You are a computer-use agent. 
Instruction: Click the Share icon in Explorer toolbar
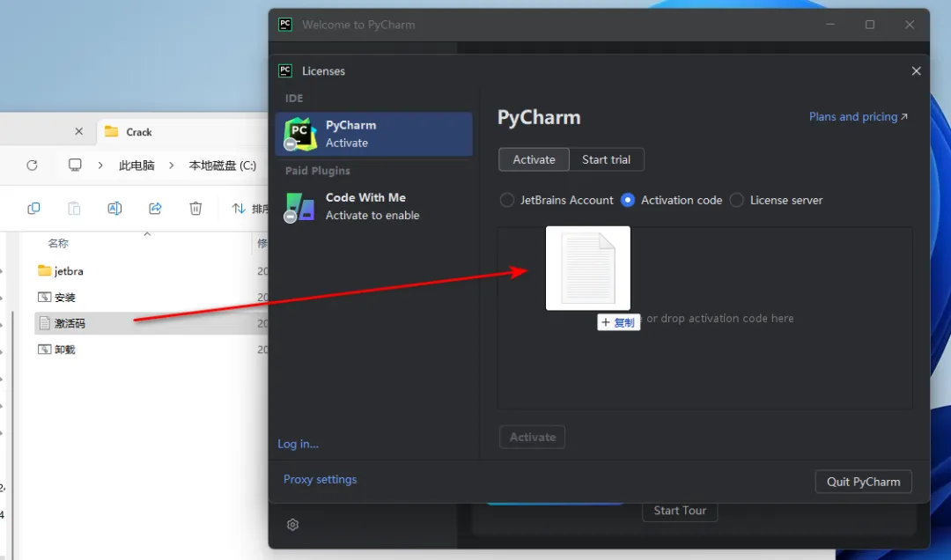tap(155, 209)
